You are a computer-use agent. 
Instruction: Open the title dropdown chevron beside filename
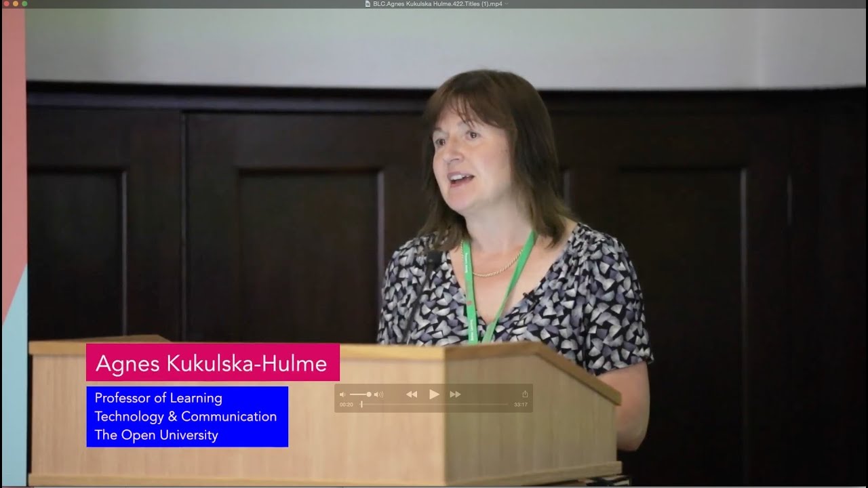[x=507, y=3]
